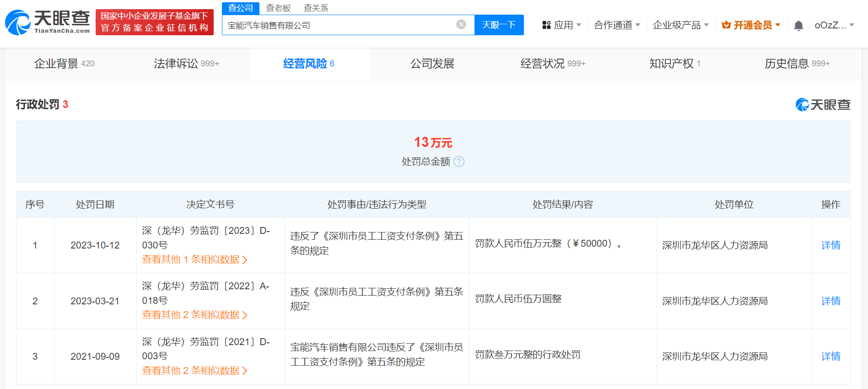Click 深圳市龙华区人力资源局 in row 1

715,245
